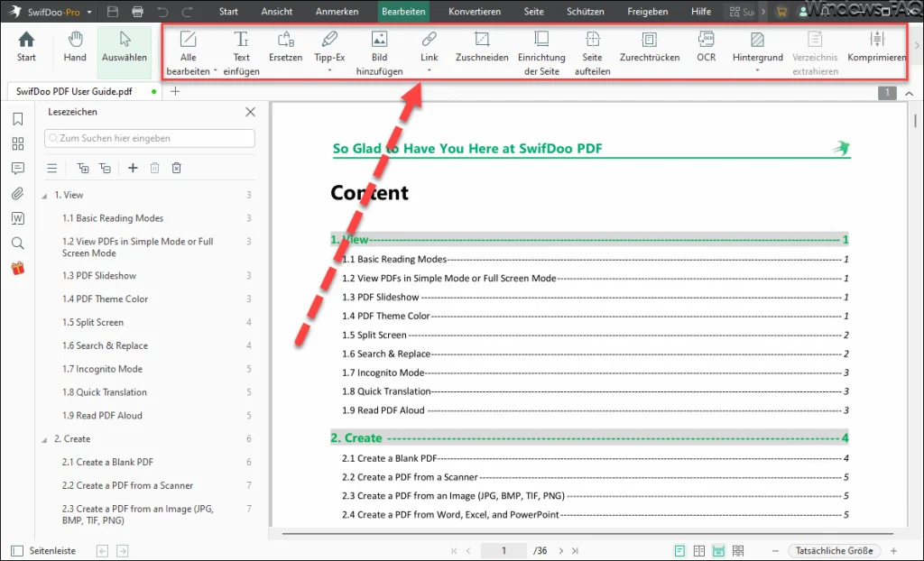Open the Alle bearbeiten dropdown arrow
Screen dimensions: 924x561
point(215,71)
